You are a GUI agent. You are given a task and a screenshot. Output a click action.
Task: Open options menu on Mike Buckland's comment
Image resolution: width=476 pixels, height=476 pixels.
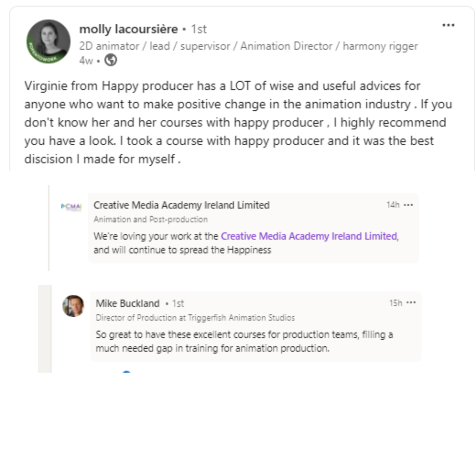click(411, 302)
